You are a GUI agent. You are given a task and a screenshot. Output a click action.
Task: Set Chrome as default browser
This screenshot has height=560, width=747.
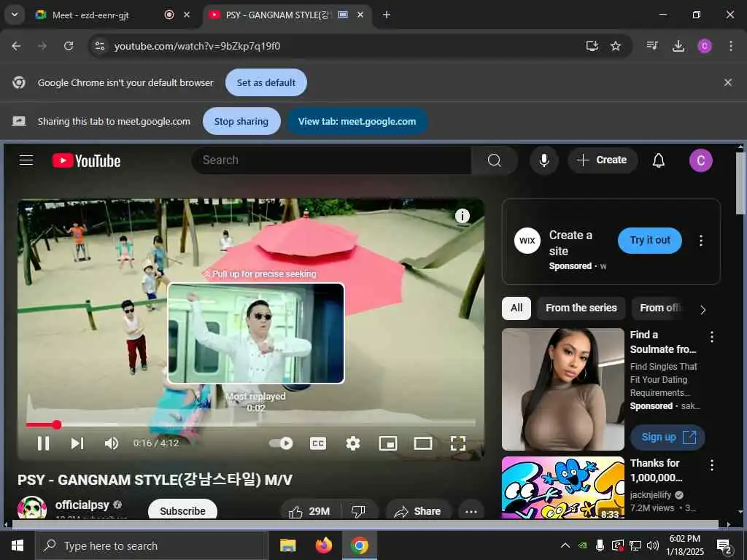pos(266,82)
